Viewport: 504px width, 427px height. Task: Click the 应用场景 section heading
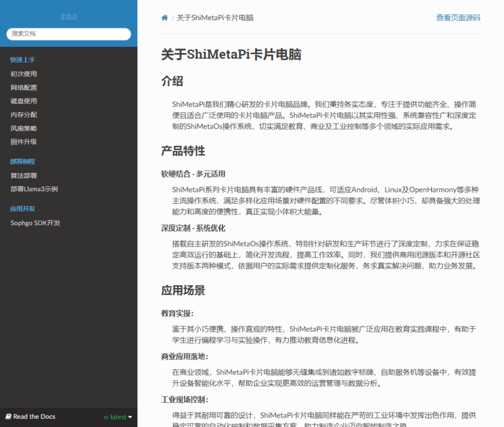[x=183, y=290]
